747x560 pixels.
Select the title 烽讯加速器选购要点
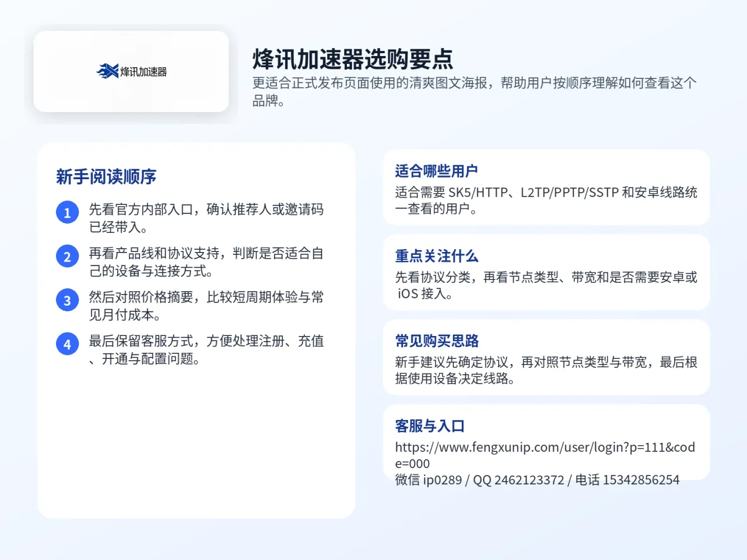(x=353, y=59)
